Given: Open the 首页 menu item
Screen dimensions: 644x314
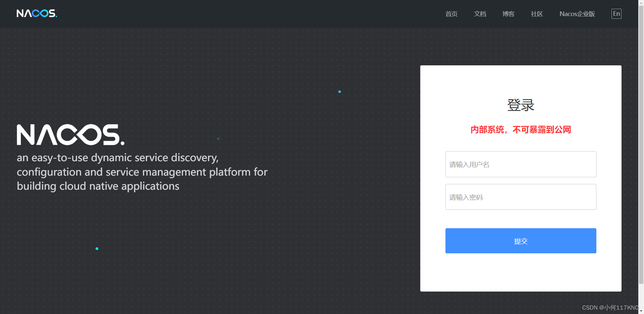Looking at the screenshot, I should tap(451, 14).
